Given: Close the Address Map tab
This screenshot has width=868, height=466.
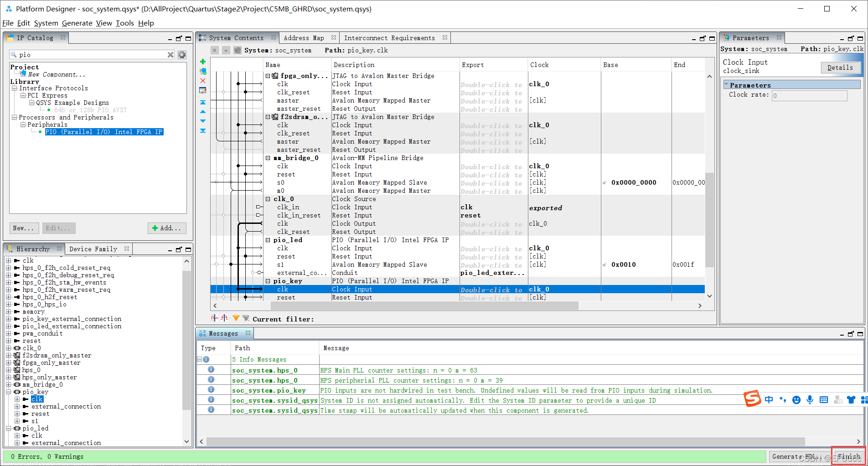Looking at the screenshot, I should pos(334,37).
